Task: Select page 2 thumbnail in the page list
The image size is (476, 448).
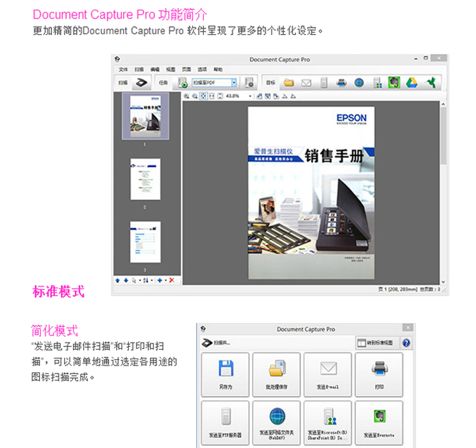Action: point(145,179)
